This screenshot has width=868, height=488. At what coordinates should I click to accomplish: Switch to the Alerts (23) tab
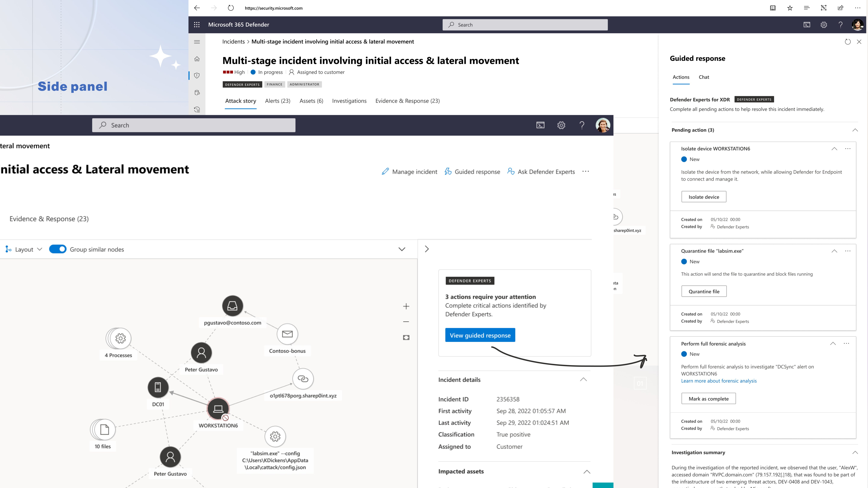coord(278,101)
